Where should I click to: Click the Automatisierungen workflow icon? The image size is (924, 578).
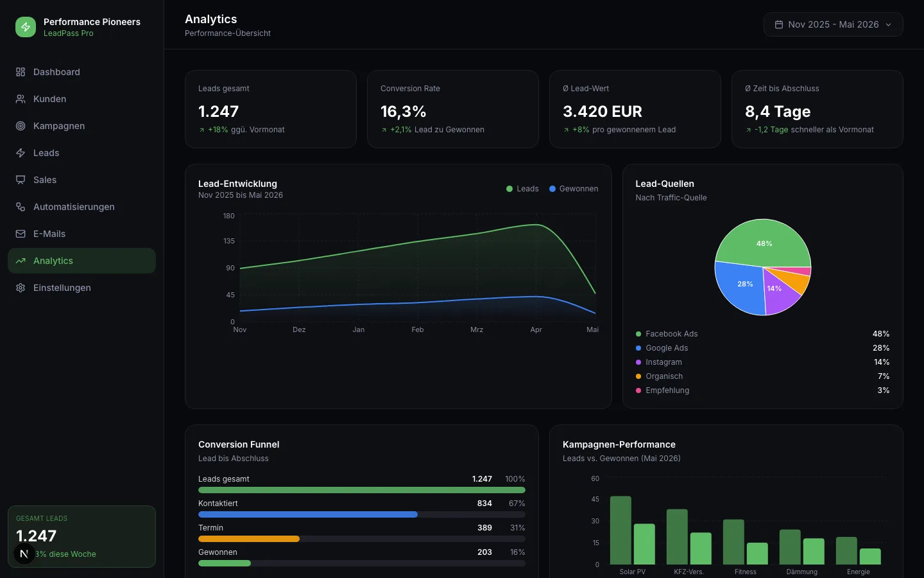[x=21, y=207]
